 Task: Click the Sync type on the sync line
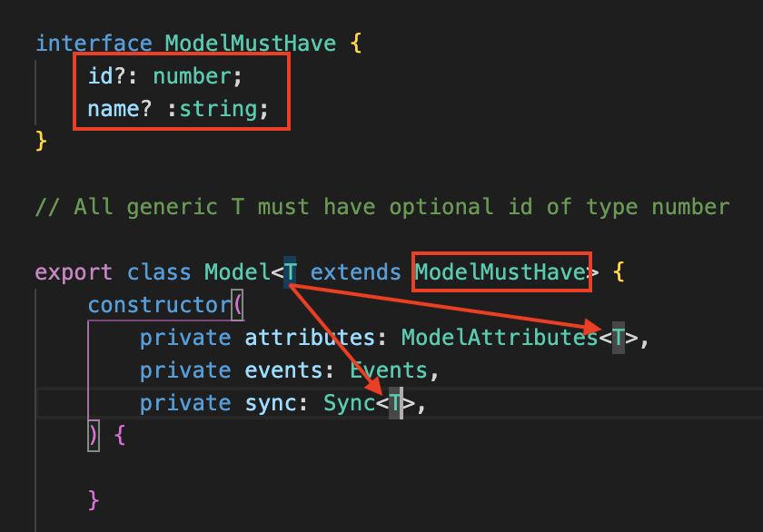350,403
